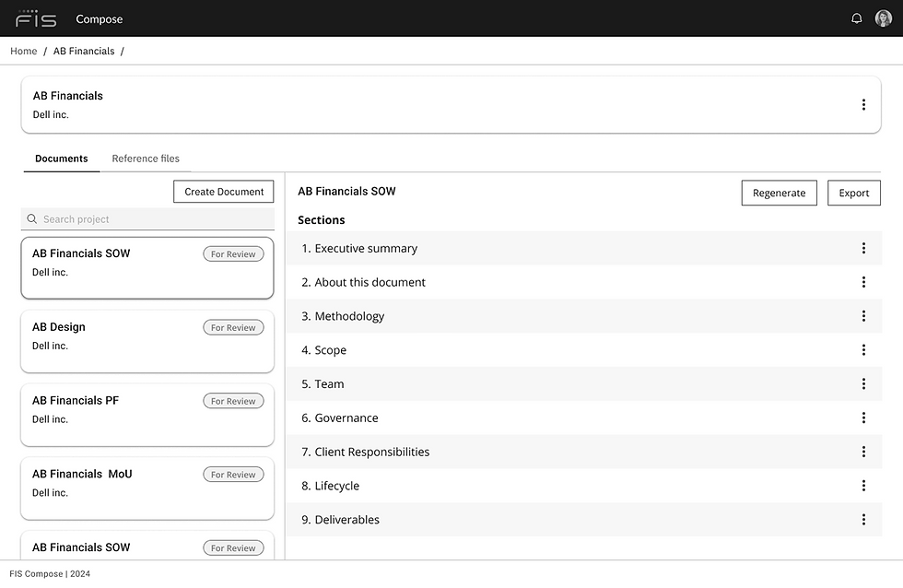Image resolution: width=903 pixels, height=588 pixels.
Task: Open the kebab menu on the AB Financials card
Action: (x=863, y=104)
